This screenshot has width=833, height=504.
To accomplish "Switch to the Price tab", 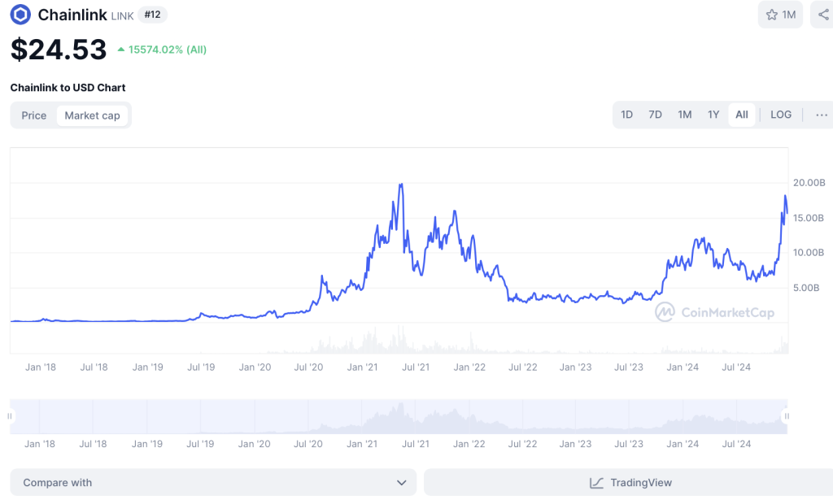I will pyautogui.click(x=34, y=115).
